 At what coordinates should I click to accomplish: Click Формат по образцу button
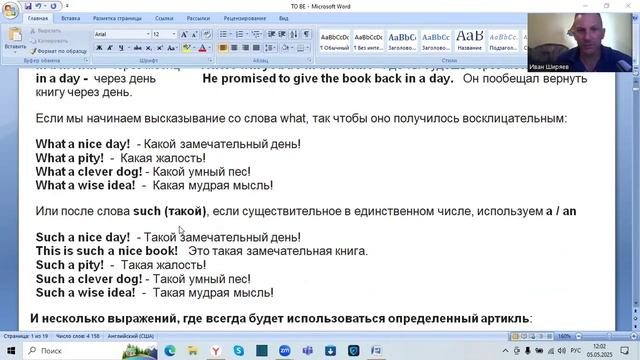click(x=58, y=51)
